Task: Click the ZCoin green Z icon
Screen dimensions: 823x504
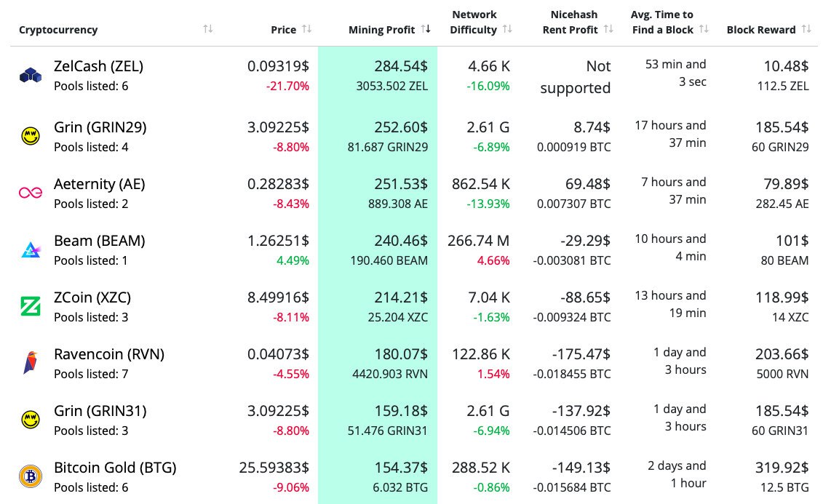Action: (x=30, y=306)
